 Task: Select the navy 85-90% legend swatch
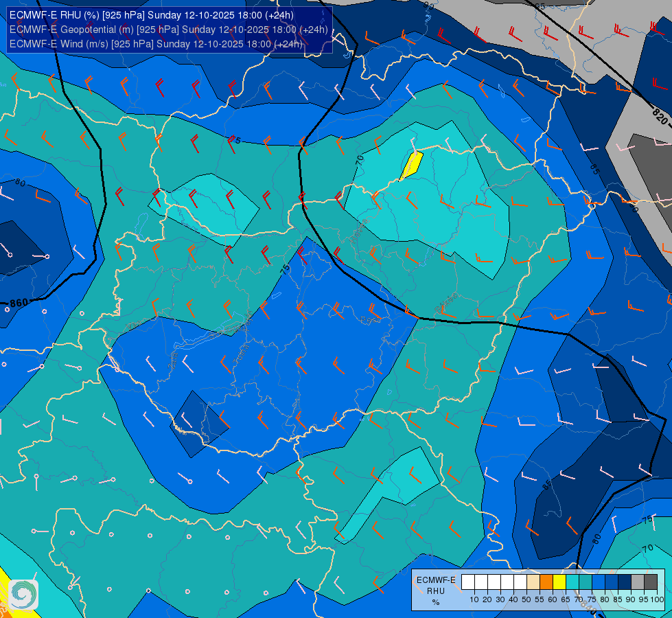[625, 582]
